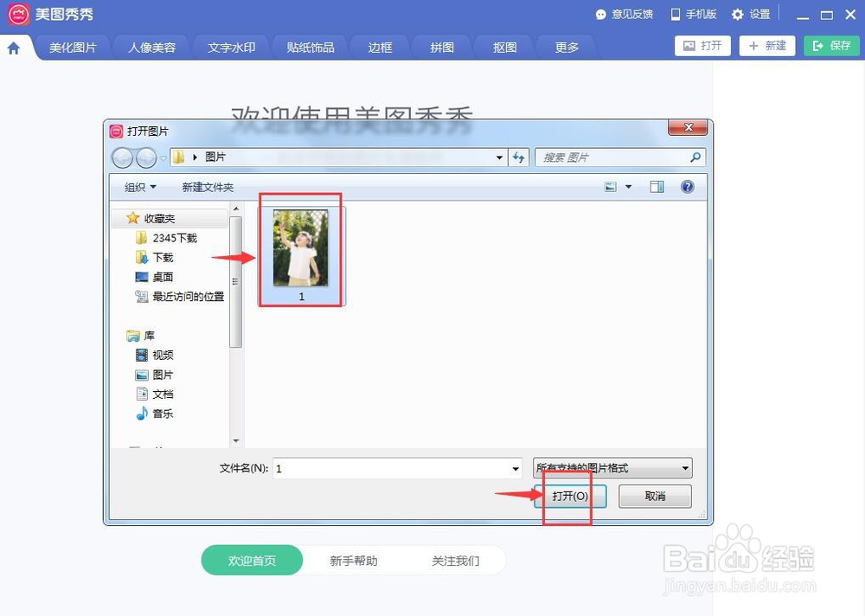Open the 文字水印 text watermark tab
865x616 pixels.
point(230,48)
